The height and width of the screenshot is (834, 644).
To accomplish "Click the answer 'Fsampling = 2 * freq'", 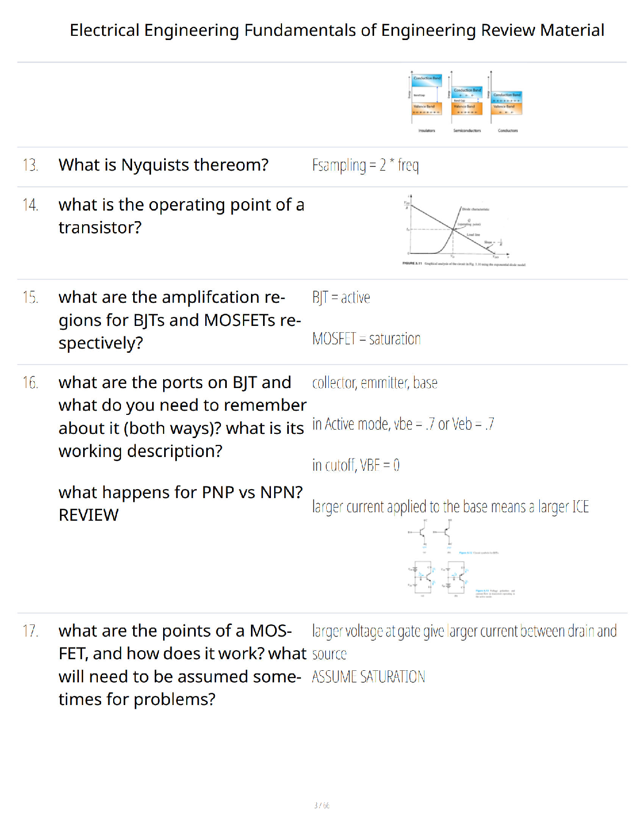I will coord(366,165).
